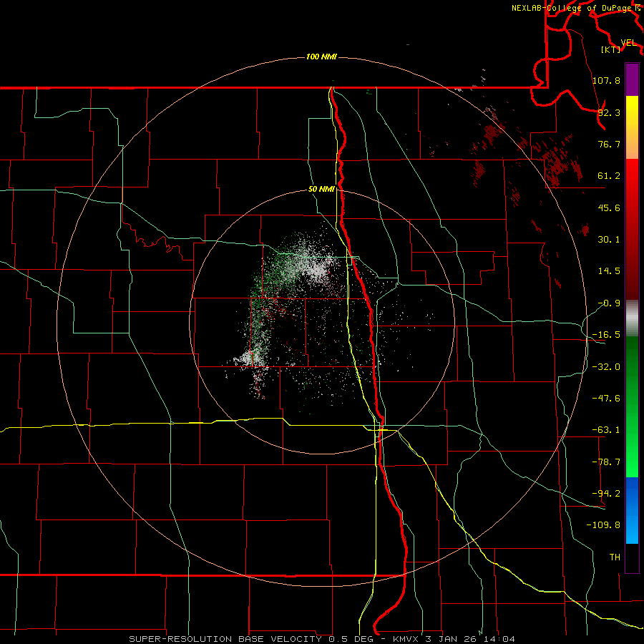Click the -0.9 legend value
This screenshot has height=644, width=644.
click(609, 303)
